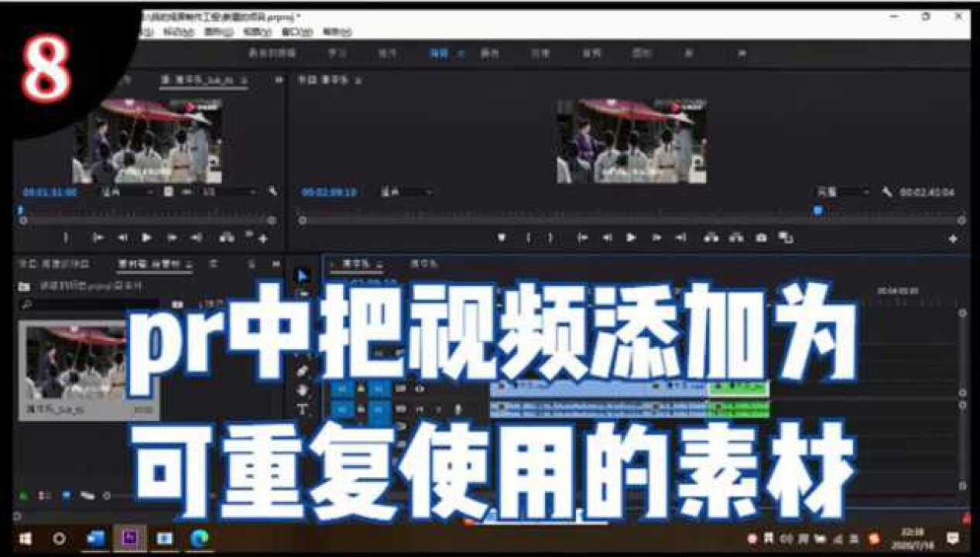The width and height of the screenshot is (980, 557).
Task: Select the green video clip on V1
Action: coord(738,388)
